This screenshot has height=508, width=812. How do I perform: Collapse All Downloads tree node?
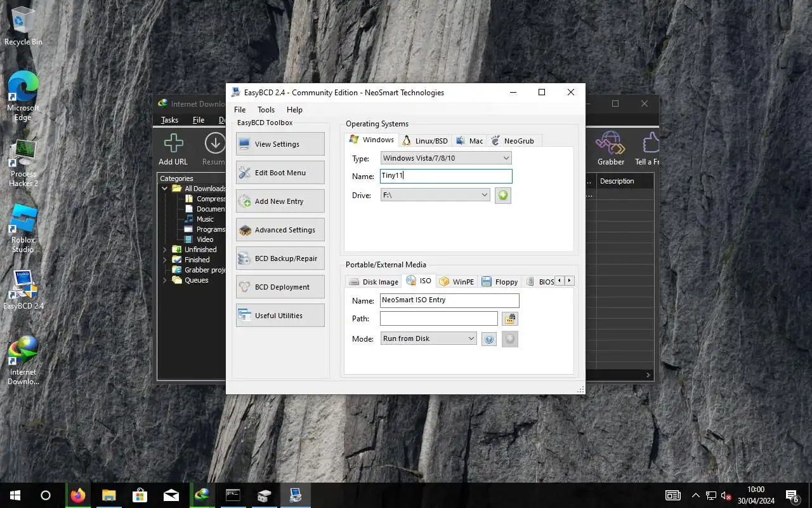coord(165,189)
